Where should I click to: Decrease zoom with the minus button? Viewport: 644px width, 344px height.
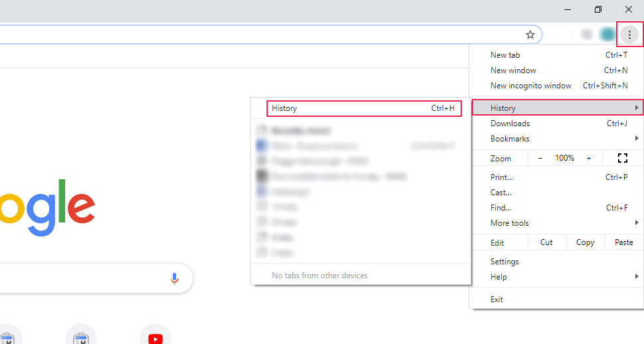coord(540,158)
